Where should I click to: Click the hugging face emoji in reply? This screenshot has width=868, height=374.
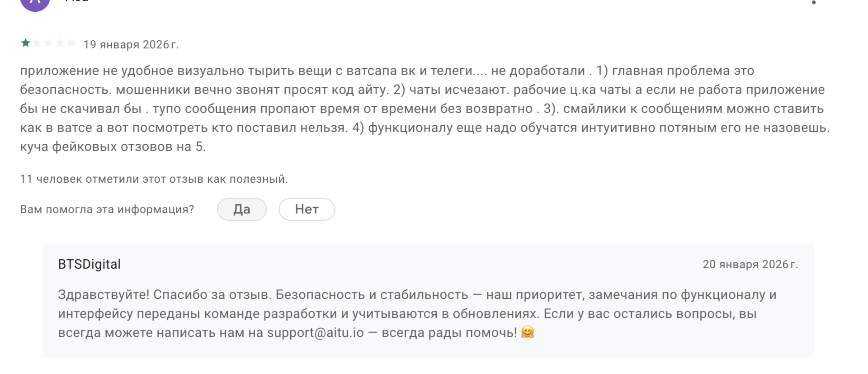tap(527, 332)
